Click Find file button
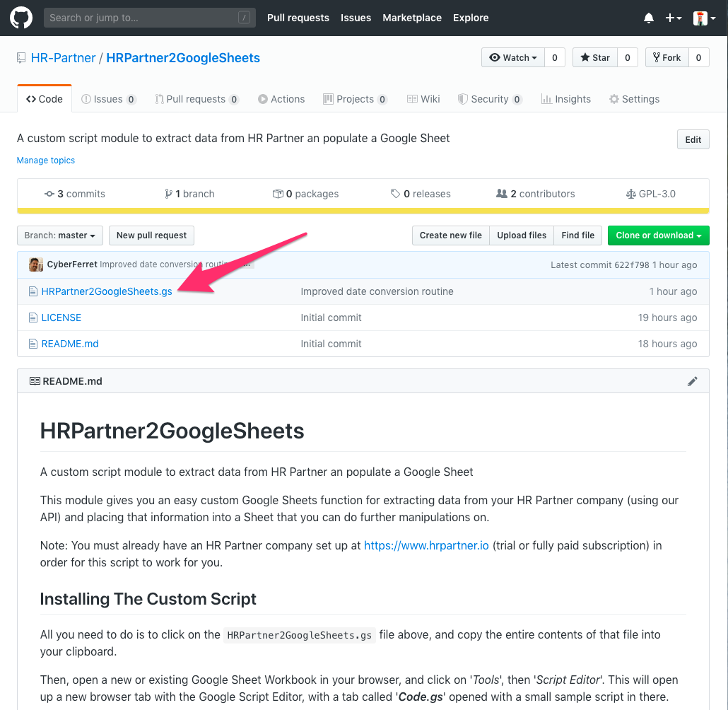This screenshot has width=728, height=710. pos(577,235)
